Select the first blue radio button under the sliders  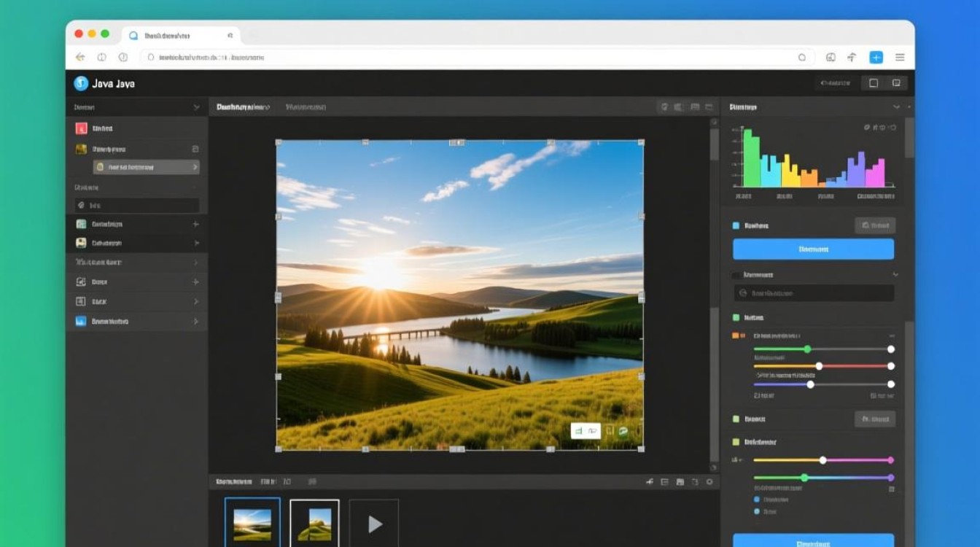(756, 500)
